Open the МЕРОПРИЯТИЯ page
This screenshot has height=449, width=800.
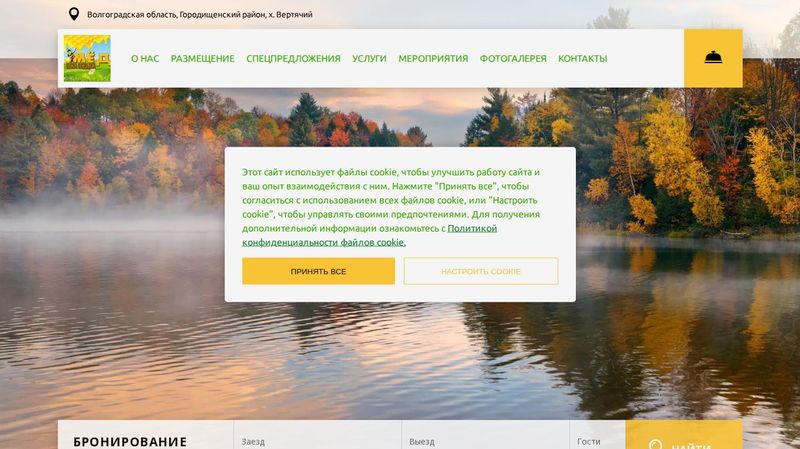[x=433, y=59]
